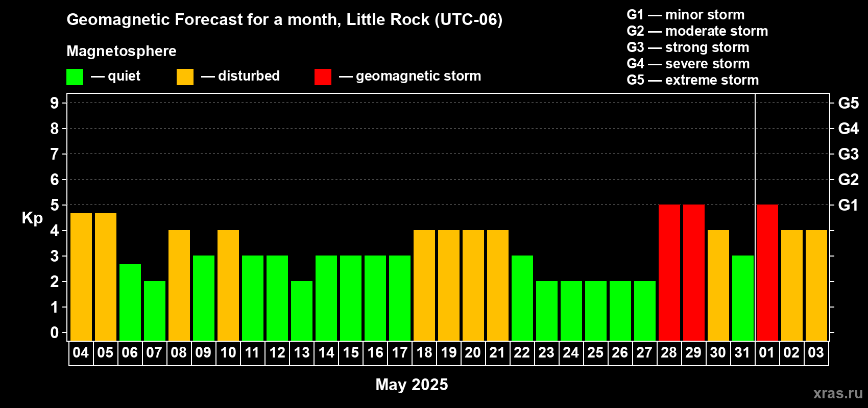
Task: Click the date label 03
Action: [x=816, y=352]
